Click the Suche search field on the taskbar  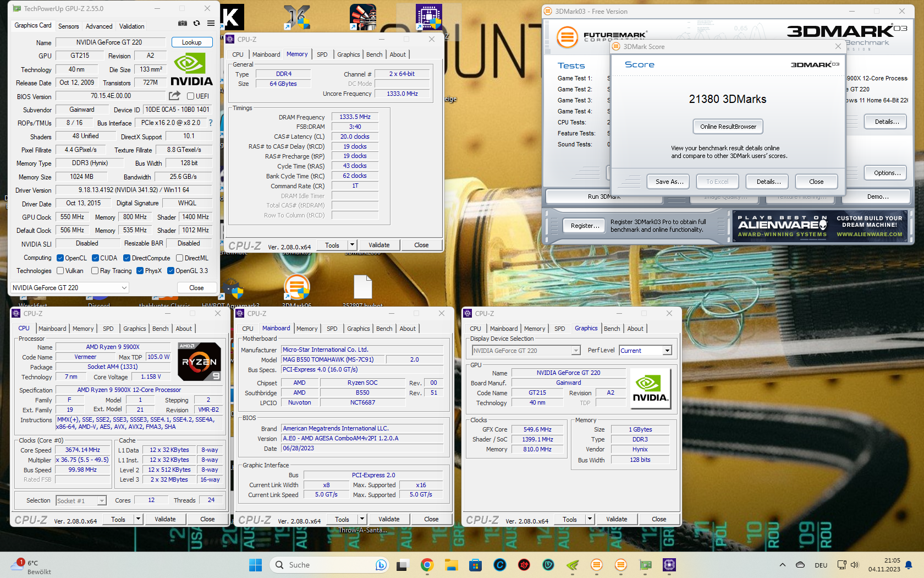[x=330, y=565]
